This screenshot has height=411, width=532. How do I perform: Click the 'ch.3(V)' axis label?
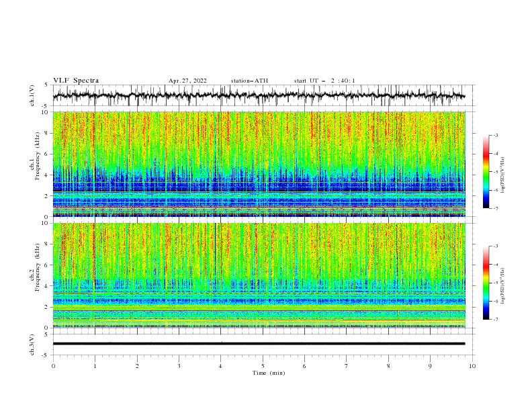(32, 345)
